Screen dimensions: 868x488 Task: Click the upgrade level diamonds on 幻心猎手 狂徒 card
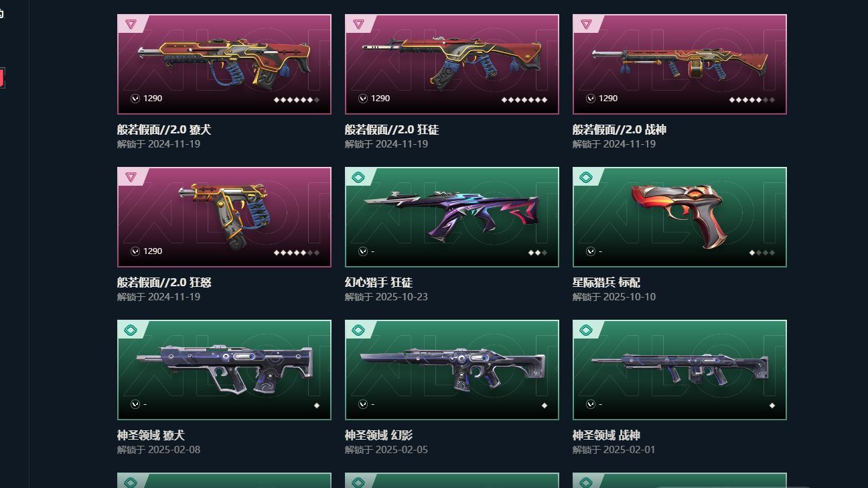[x=538, y=253]
